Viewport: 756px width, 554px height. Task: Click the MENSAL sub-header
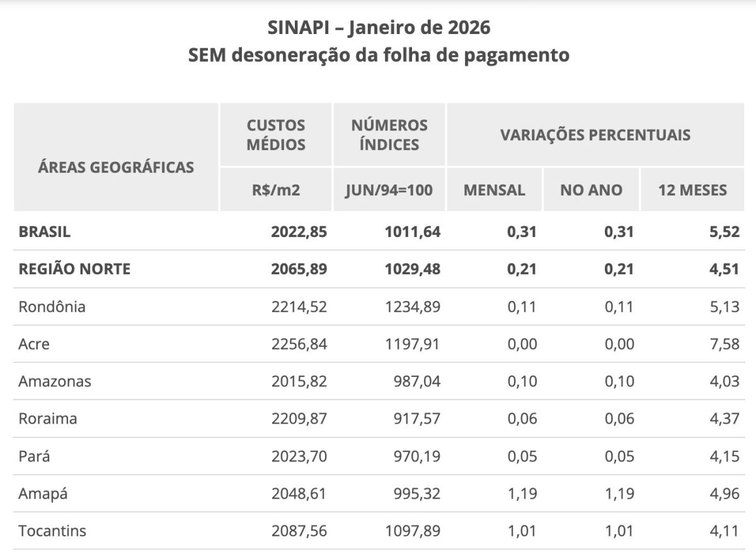tap(495, 190)
